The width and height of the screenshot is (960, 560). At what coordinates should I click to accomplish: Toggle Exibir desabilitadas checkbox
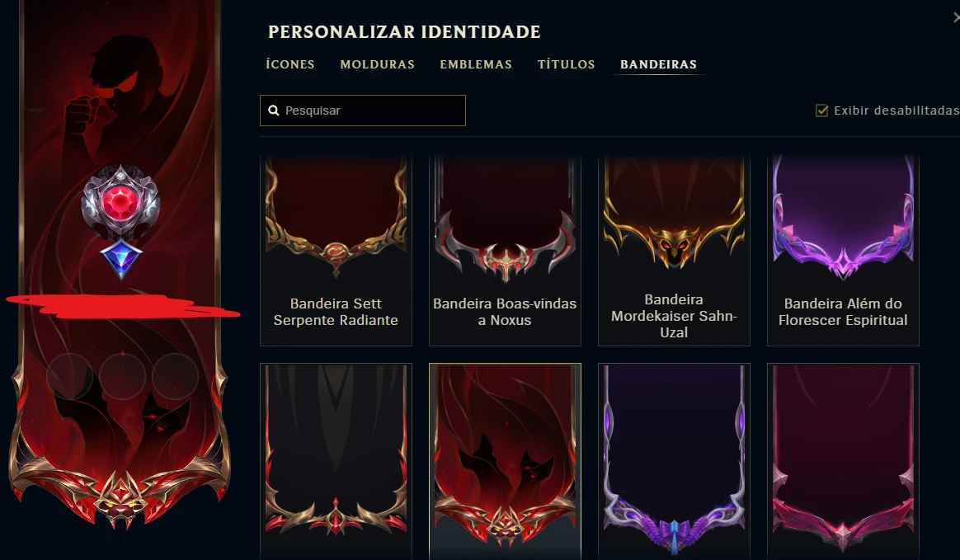pos(821,111)
